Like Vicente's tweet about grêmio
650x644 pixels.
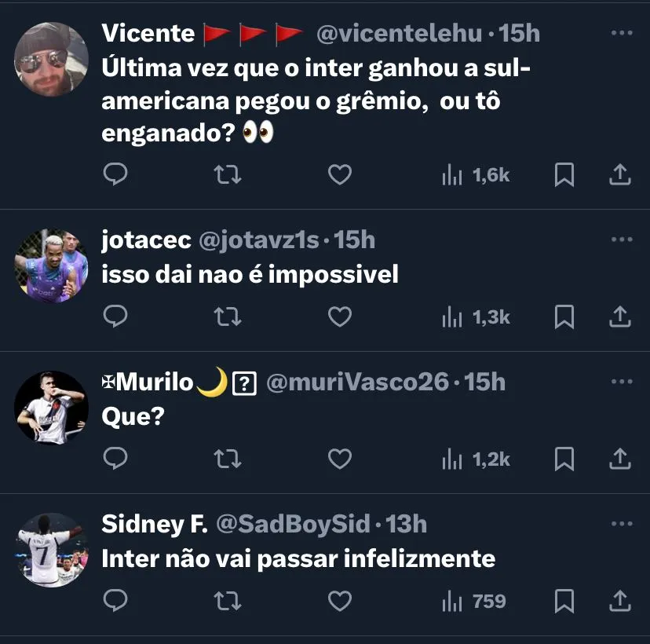(339, 174)
